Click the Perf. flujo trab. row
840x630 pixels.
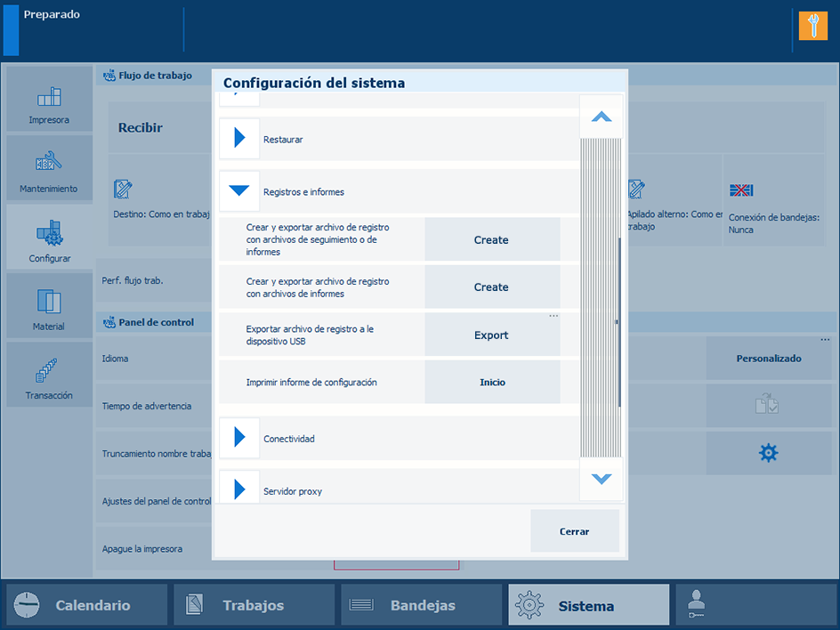pos(154,280)
